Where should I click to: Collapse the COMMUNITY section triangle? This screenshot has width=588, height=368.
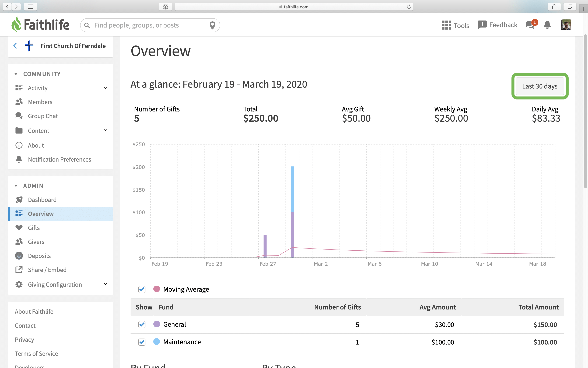pyautogui.click(x=16, y=74)
